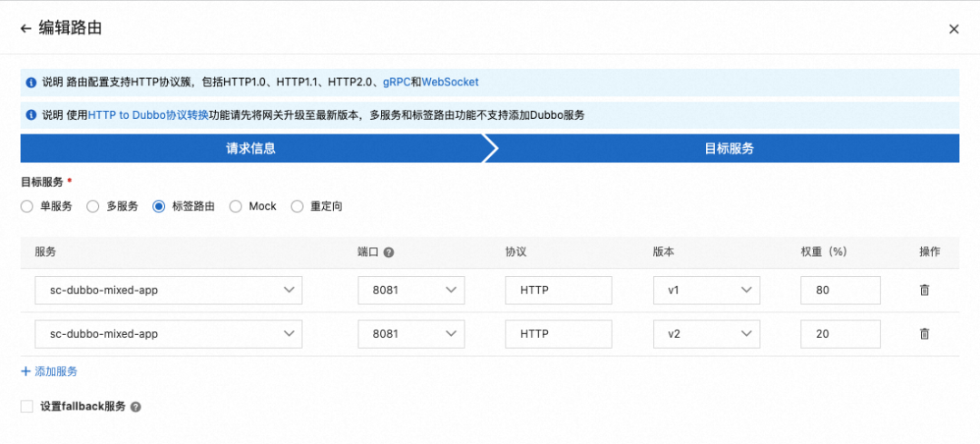Open the service dropdown in the v1 row
Image resolution: width=980 pixels, height=444 pixels.
169,291
